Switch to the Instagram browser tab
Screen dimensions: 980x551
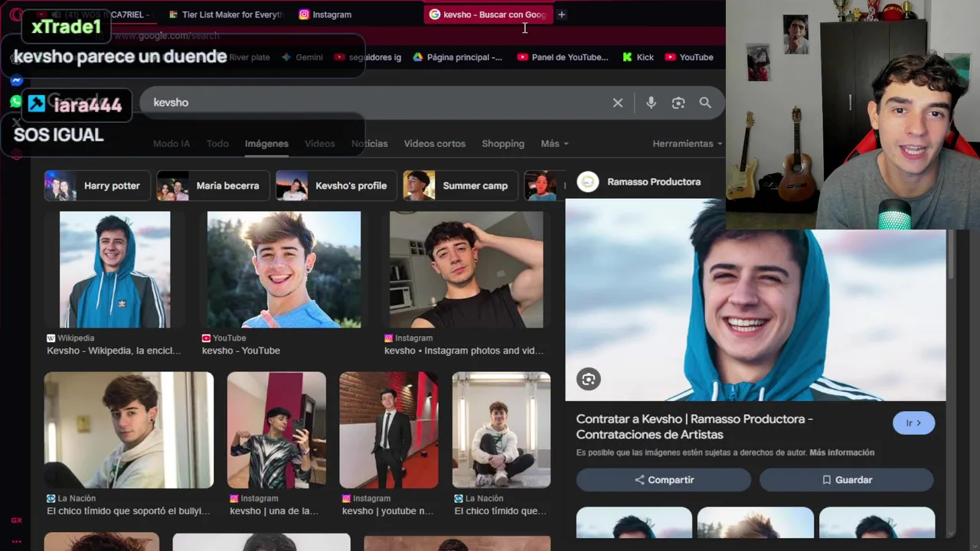pyautogui.click(x=325, y=15)
